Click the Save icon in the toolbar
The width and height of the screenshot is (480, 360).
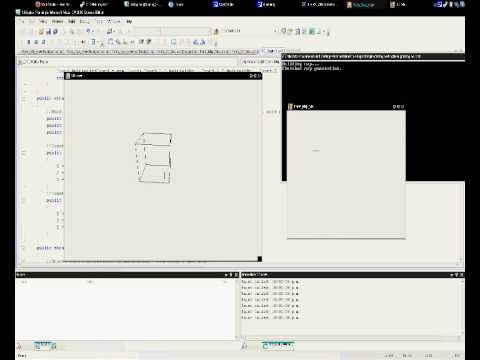click(x=48, y=32)
